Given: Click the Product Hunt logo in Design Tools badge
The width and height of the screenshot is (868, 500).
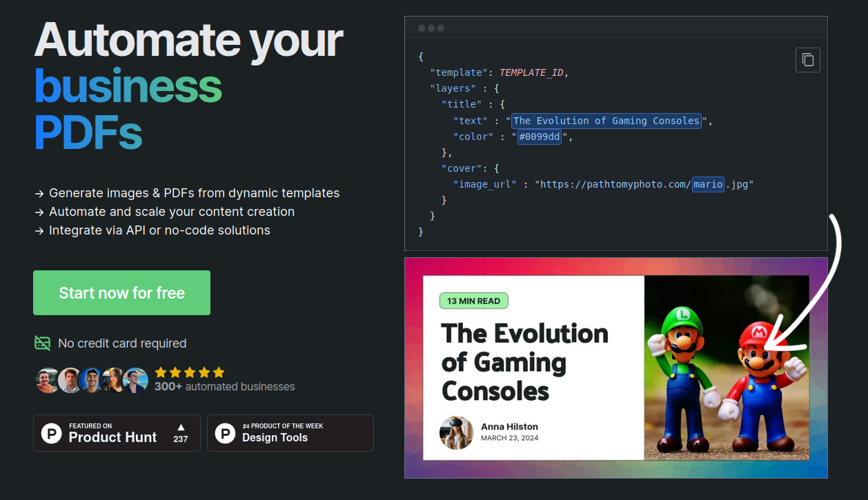Looking at the screenshot, I should coord(225,433).
